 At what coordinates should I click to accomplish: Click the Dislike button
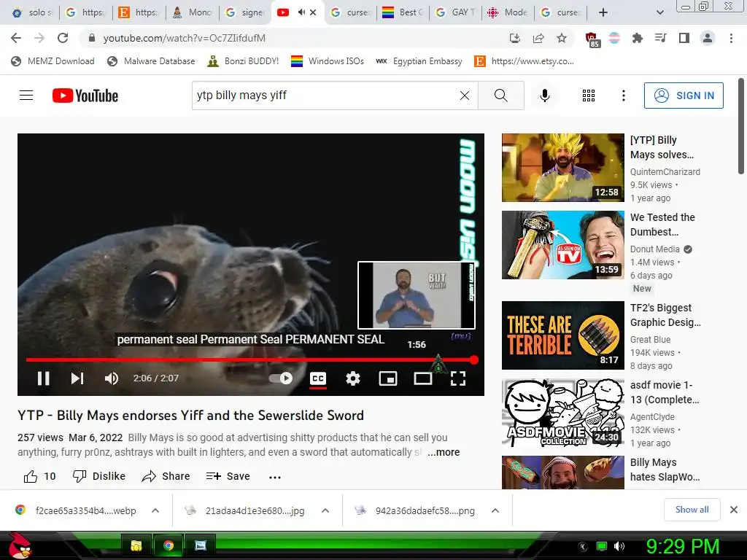pyautogui.click(x=98, y=476)
